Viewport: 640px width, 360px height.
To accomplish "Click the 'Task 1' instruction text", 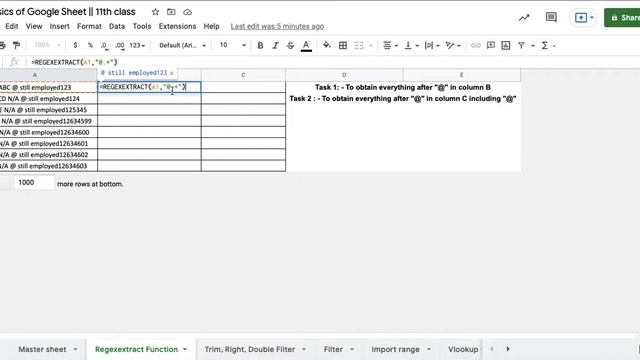I will pos(402,87).
